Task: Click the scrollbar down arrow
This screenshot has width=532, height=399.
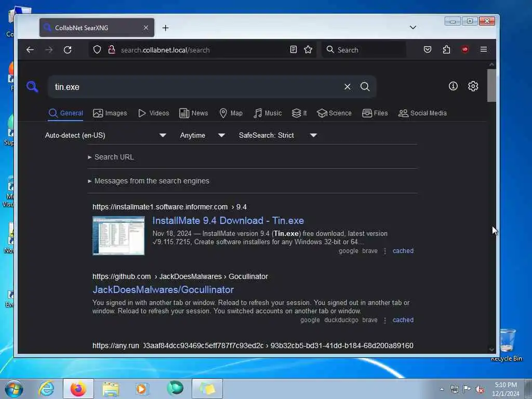Action: coord(491,350)
